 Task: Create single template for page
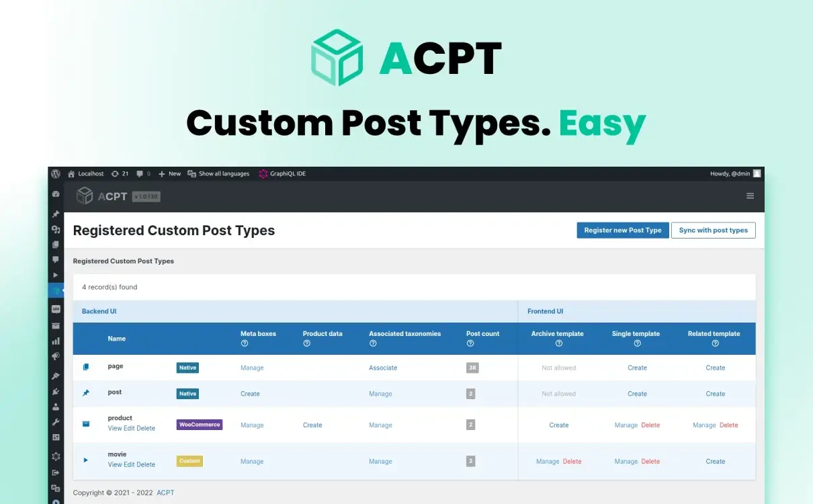click(637, 368)
